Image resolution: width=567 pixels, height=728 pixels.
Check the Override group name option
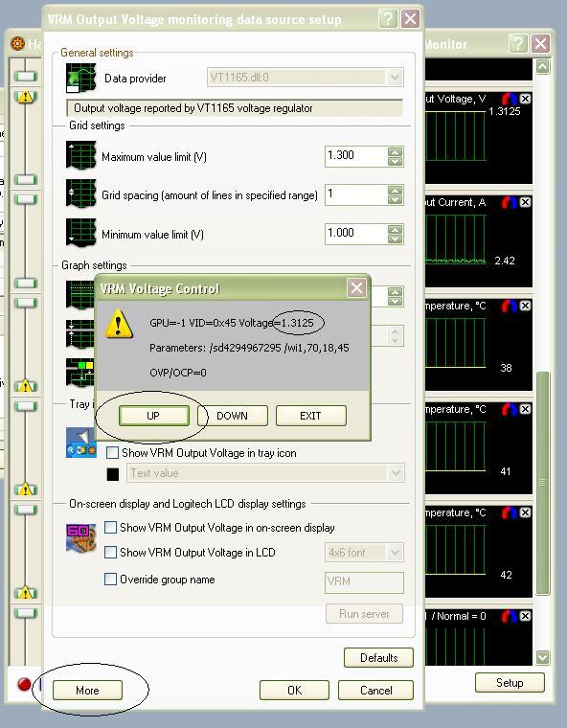pyautogui.click(x=110, y=579)
